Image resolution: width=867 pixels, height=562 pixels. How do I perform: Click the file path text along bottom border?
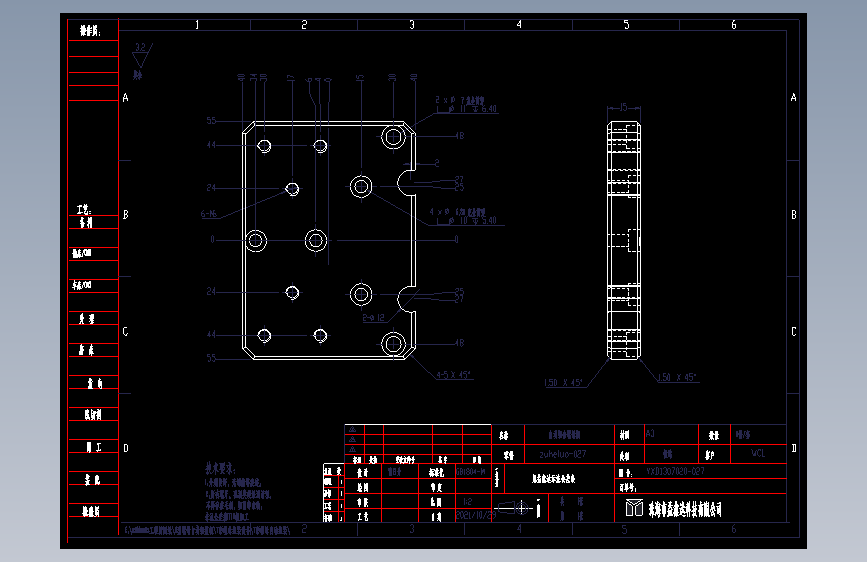(207, 530)
